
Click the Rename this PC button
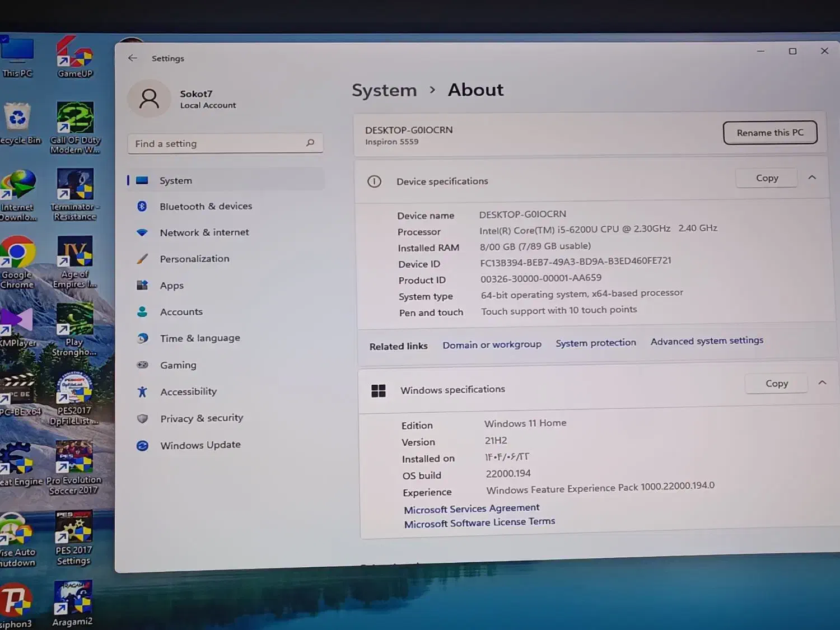click(x=769, y=133)
